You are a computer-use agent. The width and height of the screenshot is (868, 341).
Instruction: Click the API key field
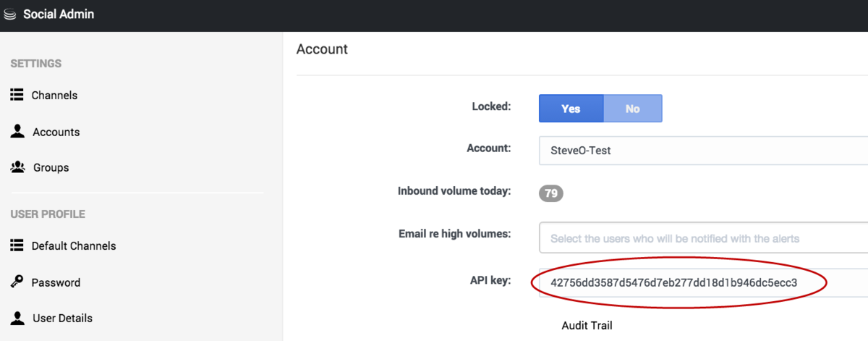[703, 282]
